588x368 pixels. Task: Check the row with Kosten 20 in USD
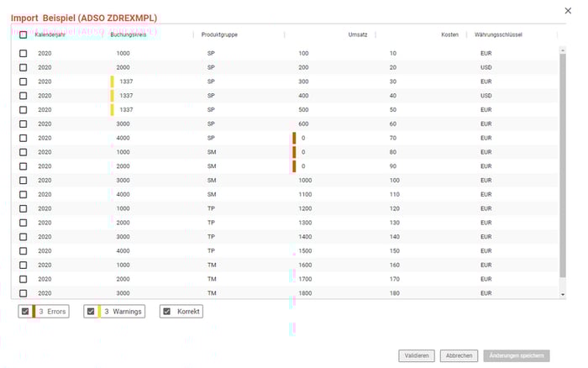[x=24, y=67]
